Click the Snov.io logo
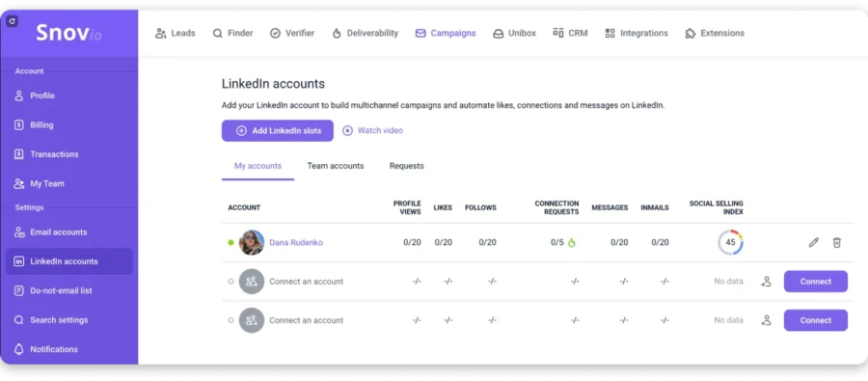868x381 pixels. [x=68, y=33]
